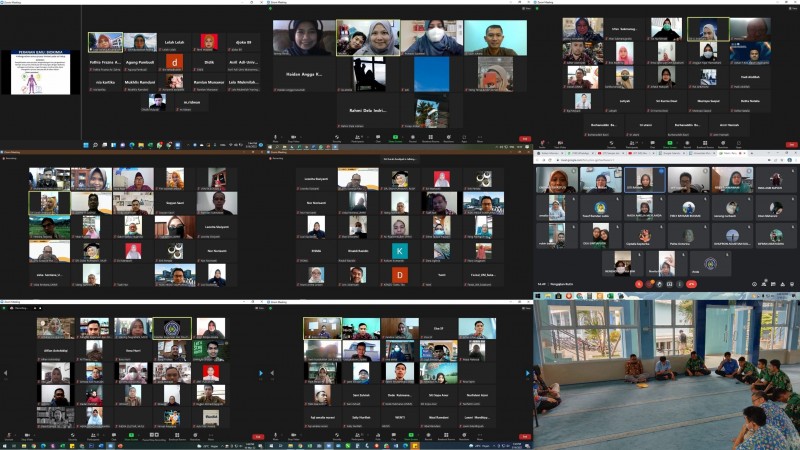Show next gallery page in Nurhidaini Azmi's window

click(x=527, y=372)
